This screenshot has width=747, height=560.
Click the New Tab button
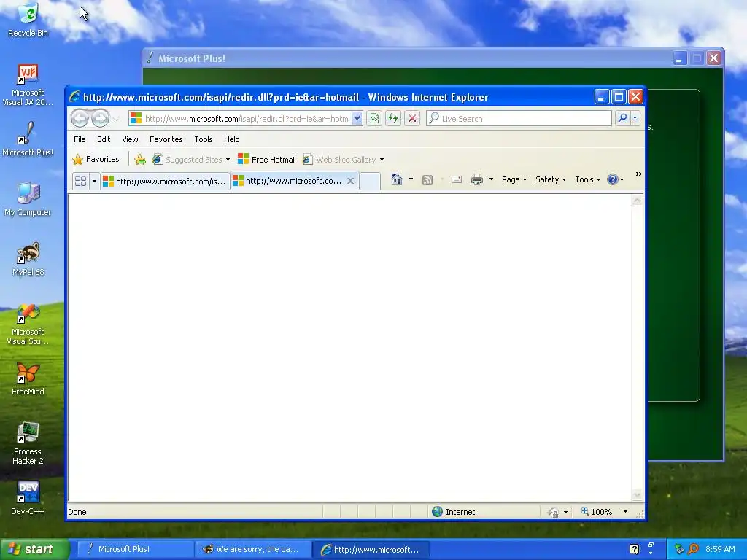[x=370, y=182]
